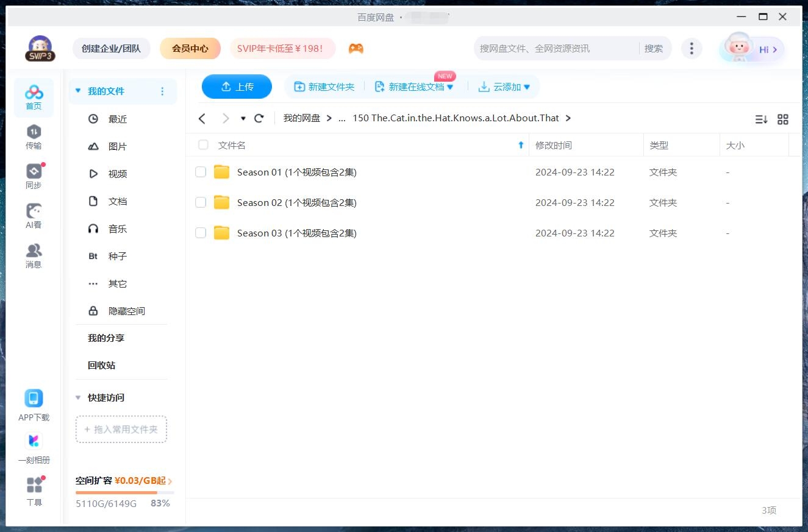Click the storage usage bar showing 83%
Viewport: 808px width, 532px height.
coord(124,492)
